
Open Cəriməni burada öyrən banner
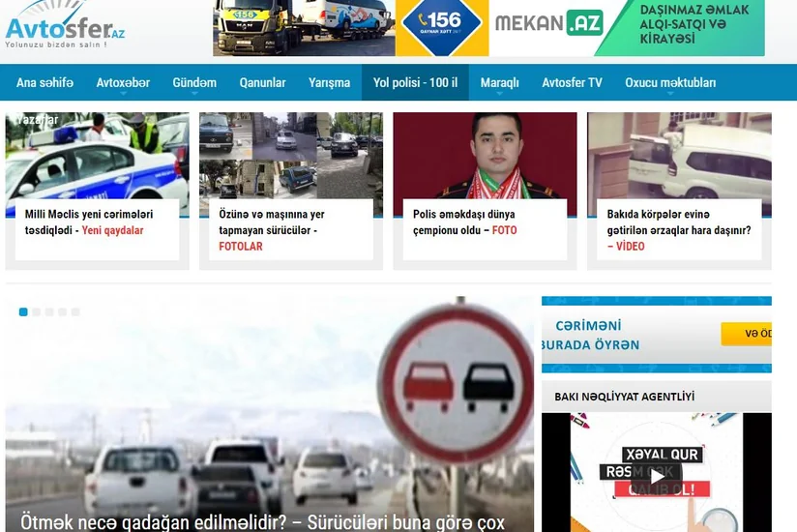pyautogui.click(x=657, y=335)
